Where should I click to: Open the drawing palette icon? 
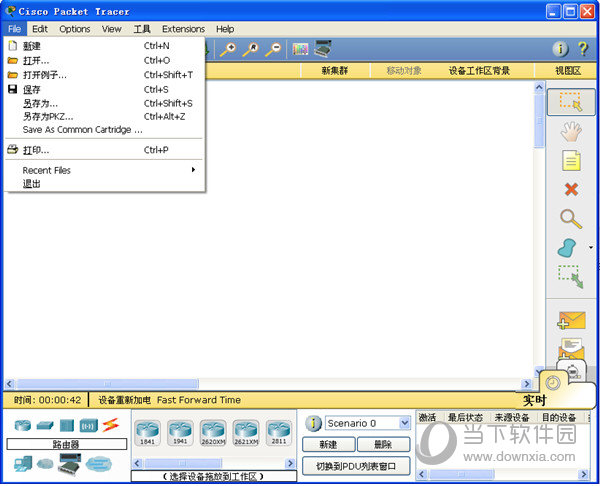point(300,49)
